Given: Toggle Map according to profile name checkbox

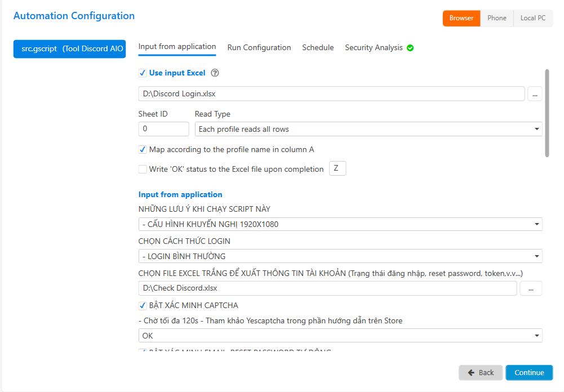Looking at the screenshot, I should (x=143, y=149).
